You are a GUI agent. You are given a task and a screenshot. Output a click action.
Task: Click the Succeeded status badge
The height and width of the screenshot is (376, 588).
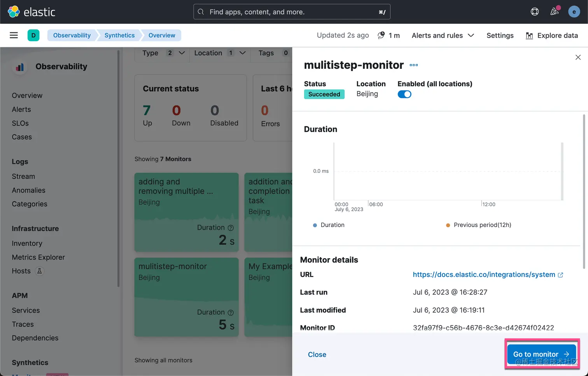pos(324,94)
